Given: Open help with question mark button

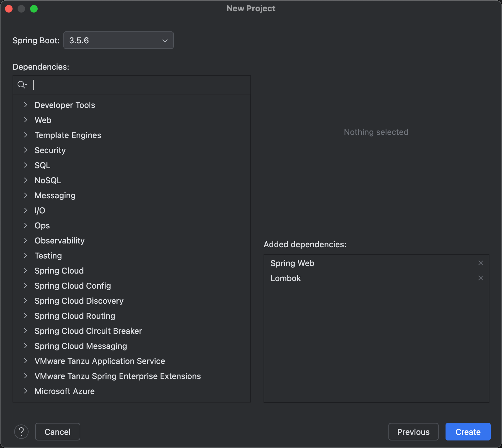Looking at the screenshot, I should tap(21, 432).
